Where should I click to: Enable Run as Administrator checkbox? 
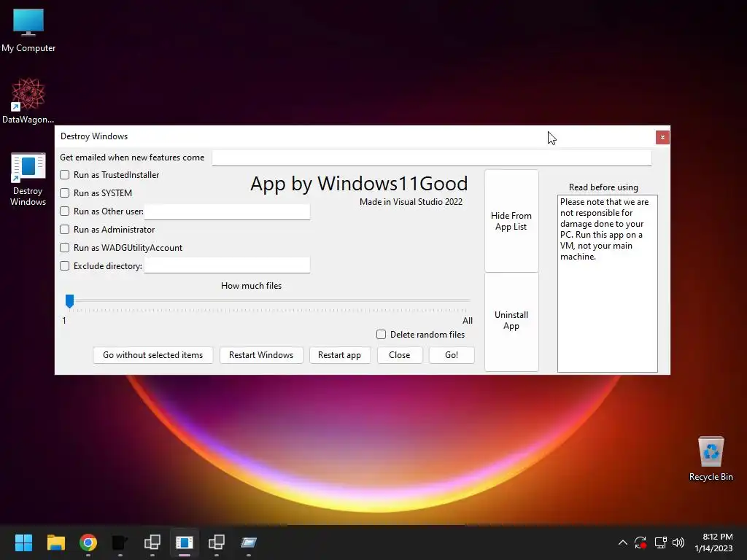[65, 230]
